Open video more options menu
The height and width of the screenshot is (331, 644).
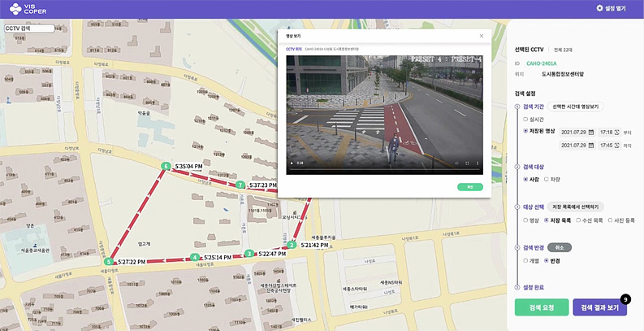coord(477,163)
